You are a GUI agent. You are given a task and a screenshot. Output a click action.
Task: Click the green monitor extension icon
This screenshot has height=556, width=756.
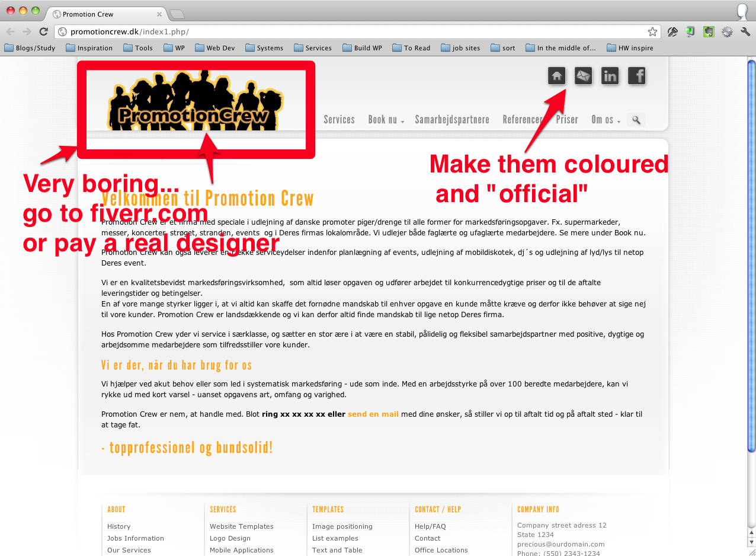tap(691, 32)
